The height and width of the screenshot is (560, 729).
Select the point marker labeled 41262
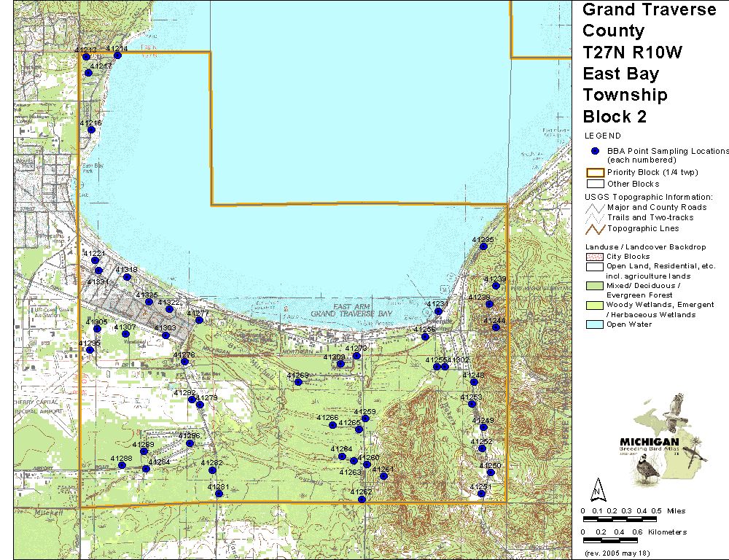click(x=362, y=499)
